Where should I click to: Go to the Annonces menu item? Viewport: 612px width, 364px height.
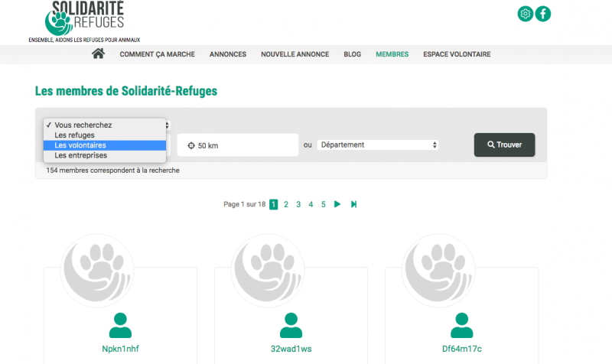(228, 54)
